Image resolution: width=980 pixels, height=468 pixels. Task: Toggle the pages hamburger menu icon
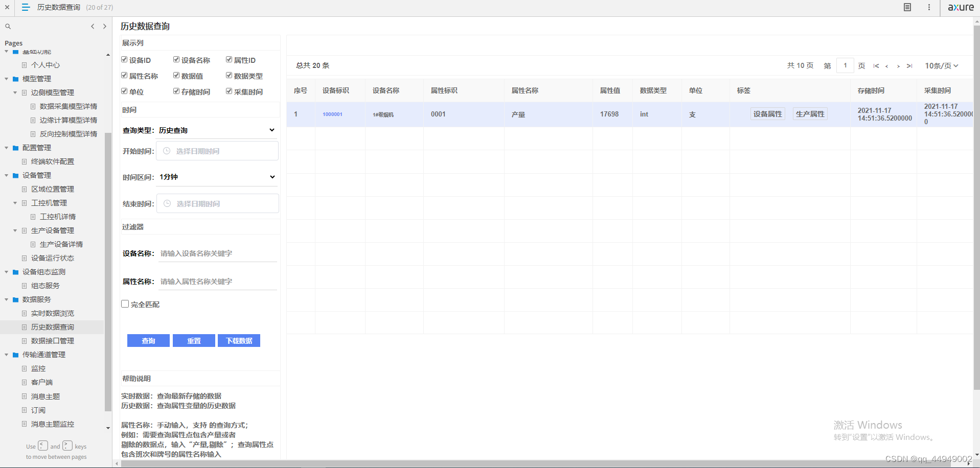tap(26, 7)
